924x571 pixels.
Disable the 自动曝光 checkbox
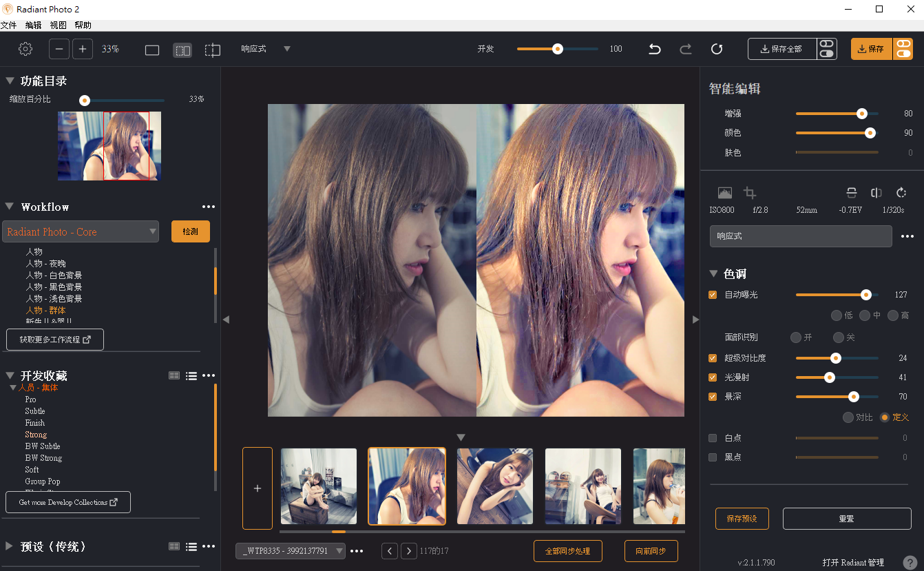(713, 295)
